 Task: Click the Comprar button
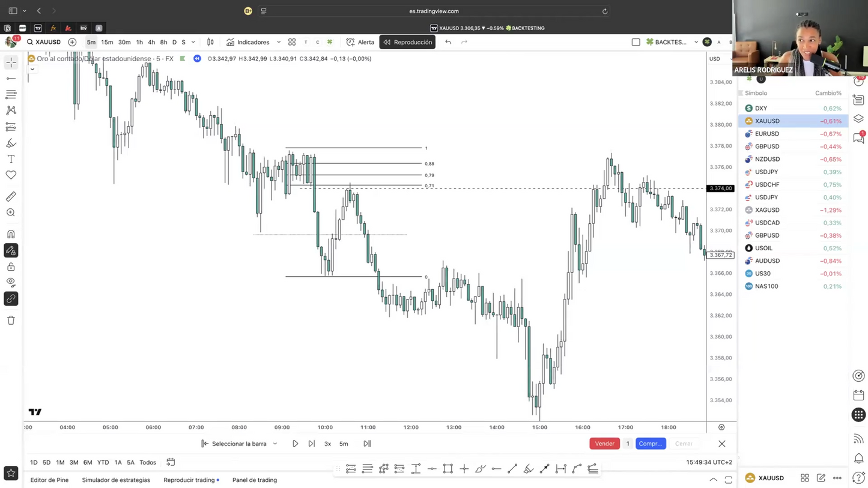click(x=649, y=444)
